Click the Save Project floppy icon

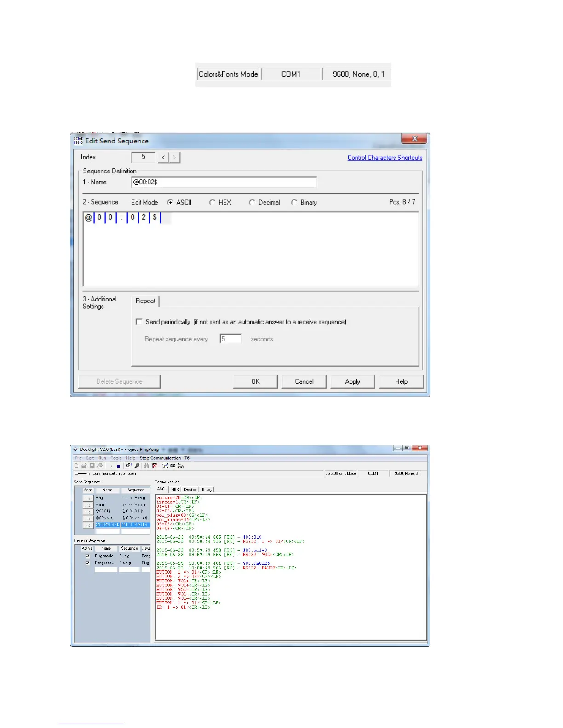pos(92,466)
